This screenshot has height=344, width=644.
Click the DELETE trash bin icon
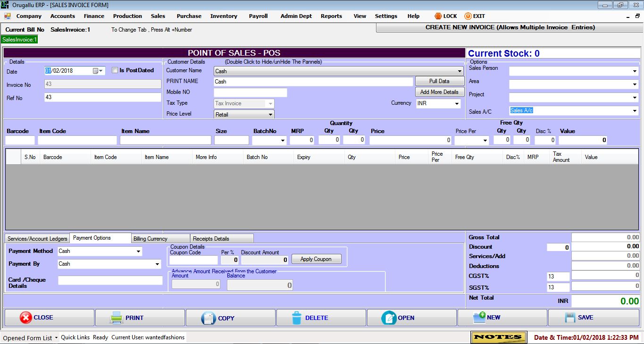tap(296, 318)
